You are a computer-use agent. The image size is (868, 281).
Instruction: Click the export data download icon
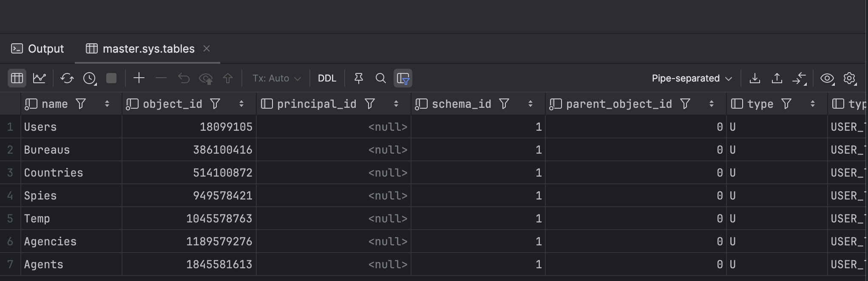755,79
